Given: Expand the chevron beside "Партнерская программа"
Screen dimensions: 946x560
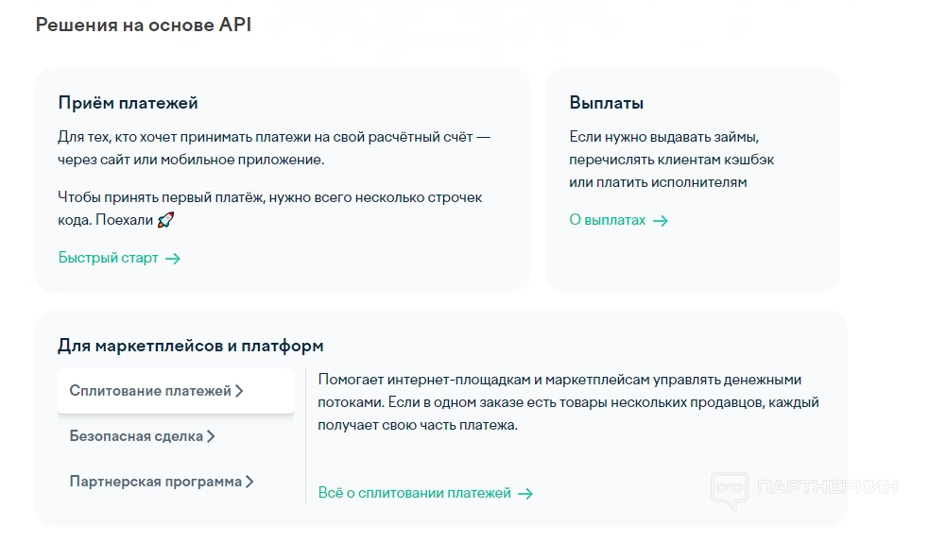Looking at the screenshot, I should pos(249,482).
